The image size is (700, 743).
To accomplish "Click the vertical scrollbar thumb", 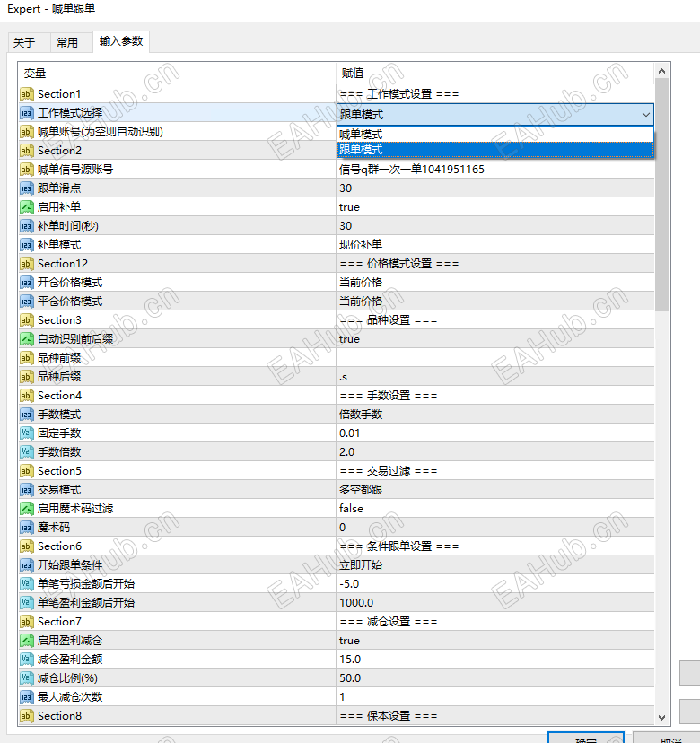I will tap(661, 195).
